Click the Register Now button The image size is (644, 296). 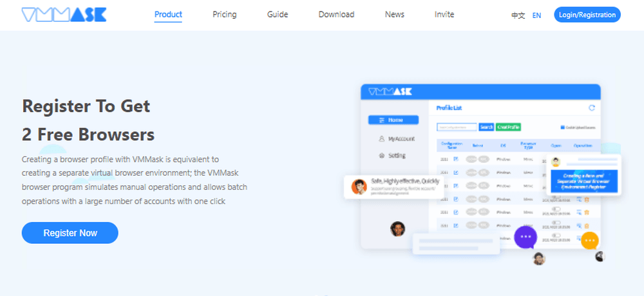[70, 233]
